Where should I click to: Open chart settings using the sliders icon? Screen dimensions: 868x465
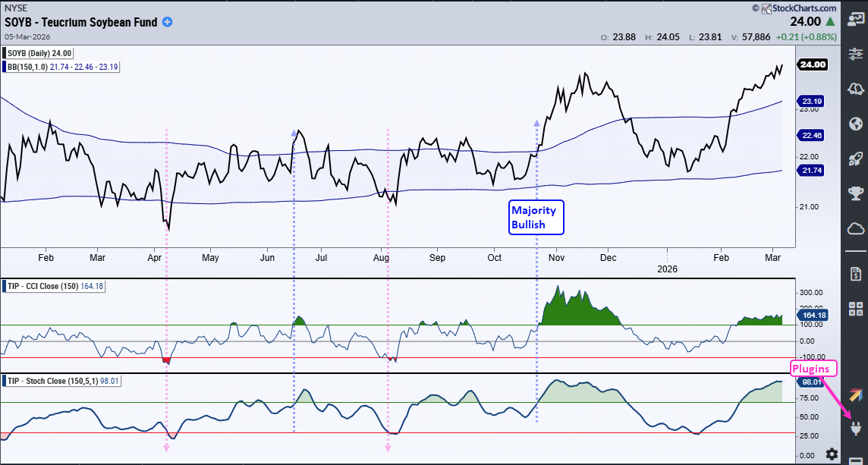(854, 54)
